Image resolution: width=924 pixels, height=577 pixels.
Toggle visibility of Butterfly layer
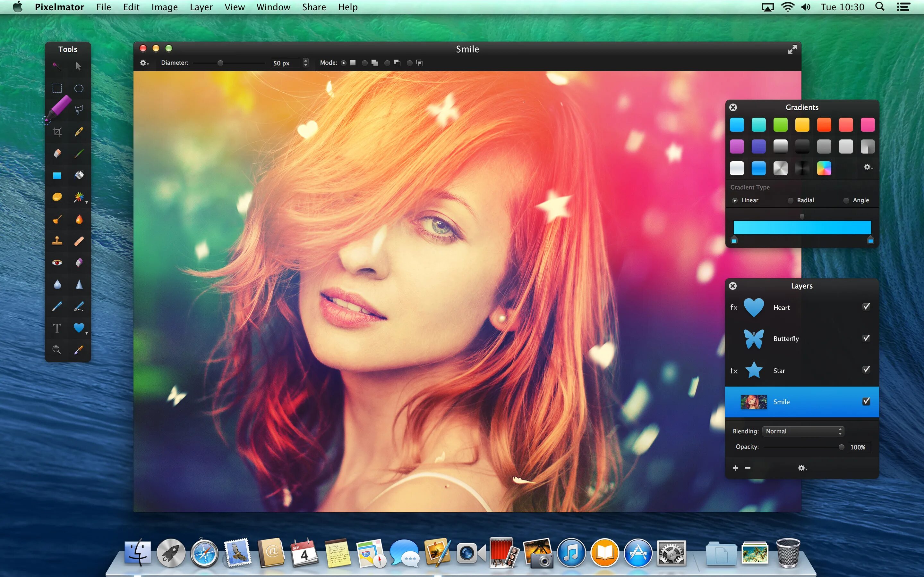point(867,339)
